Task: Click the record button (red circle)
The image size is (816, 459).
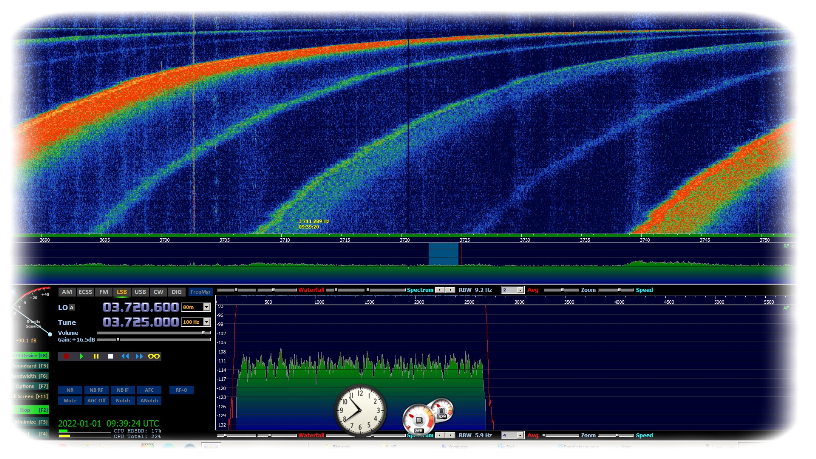Action: click(66, 356)
